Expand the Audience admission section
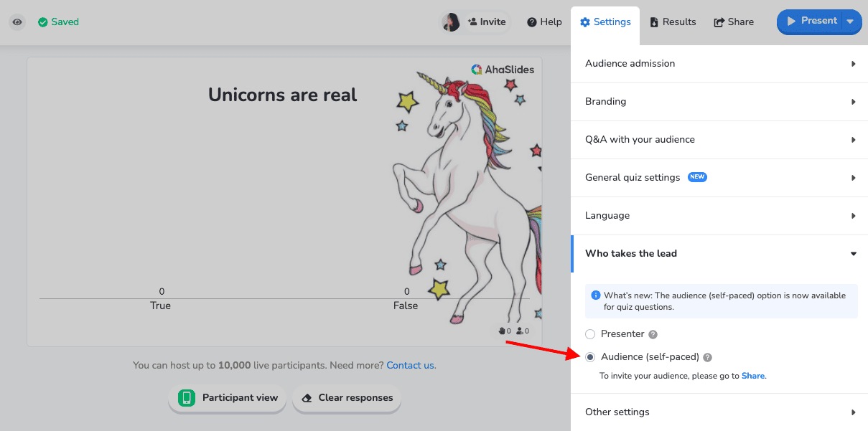The width and height of the screenshot is (868, 431). pos(719,64)
